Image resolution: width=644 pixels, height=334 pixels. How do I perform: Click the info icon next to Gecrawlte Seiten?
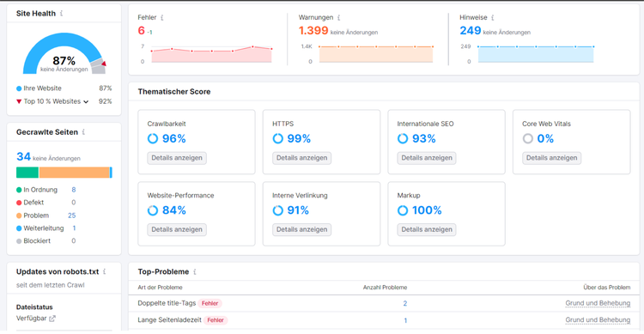click(83, 132)
